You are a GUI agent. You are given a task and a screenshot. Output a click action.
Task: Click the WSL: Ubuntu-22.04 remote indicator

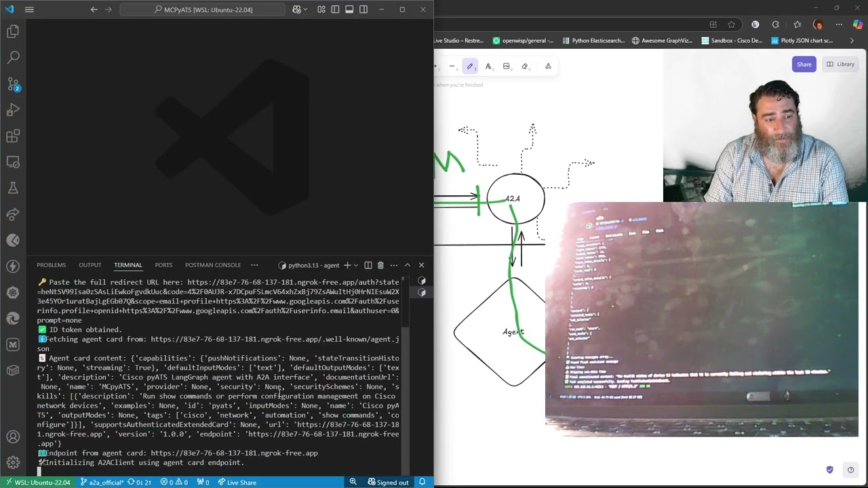pos(37,482)
